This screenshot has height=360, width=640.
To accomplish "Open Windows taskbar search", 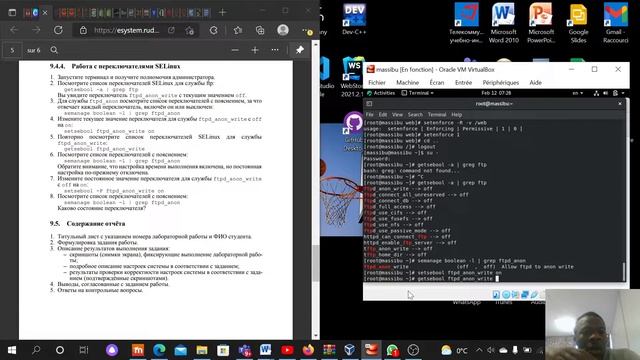I will coord(36,350).
